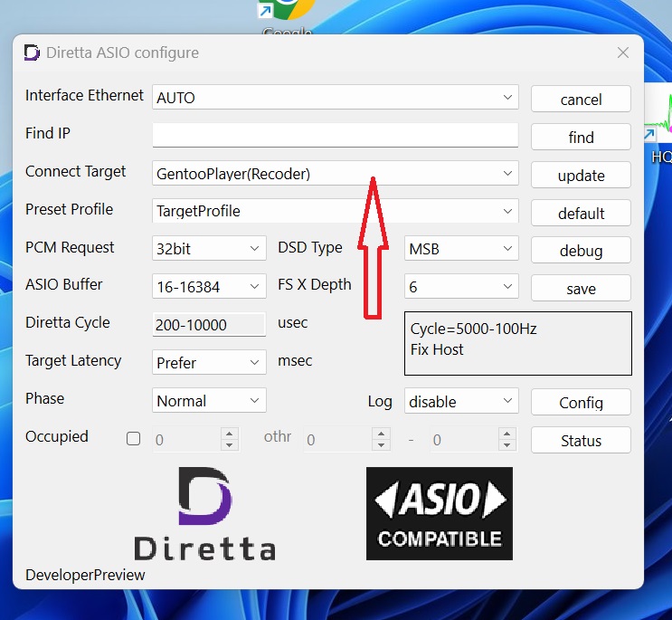Click the ASIO Compatible badge
The image size is (672, 620).
(440, 513)
